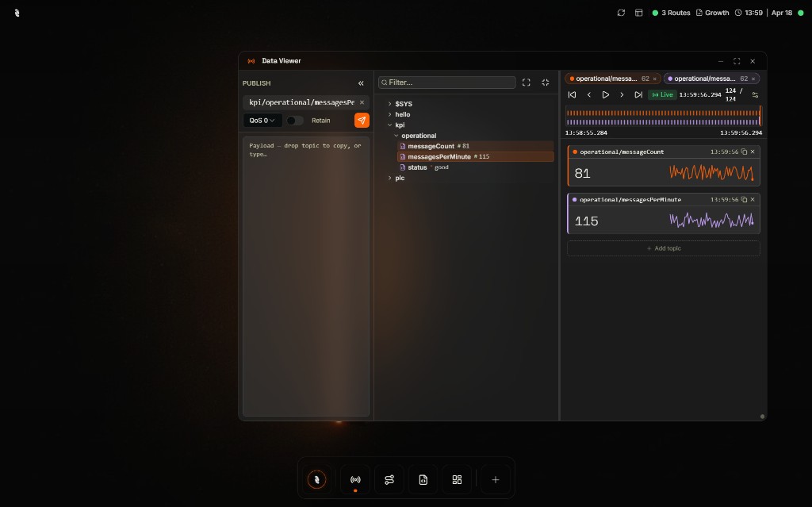
Task: Click the Apr 18 date in the top bar
Action: pyautogui.click(x=782, y=13)
